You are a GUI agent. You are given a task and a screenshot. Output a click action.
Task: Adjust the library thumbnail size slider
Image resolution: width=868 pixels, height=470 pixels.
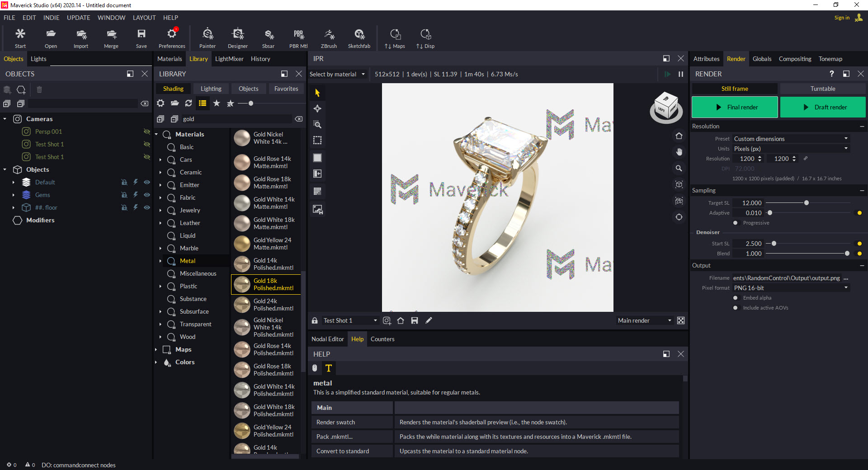[x=250, y=103]
